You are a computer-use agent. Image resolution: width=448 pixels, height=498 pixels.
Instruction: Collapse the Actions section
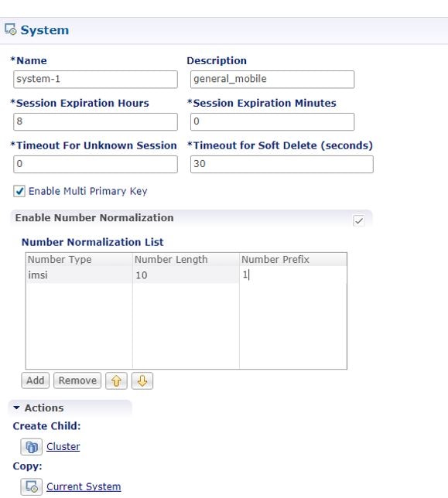tap(17, 408)
